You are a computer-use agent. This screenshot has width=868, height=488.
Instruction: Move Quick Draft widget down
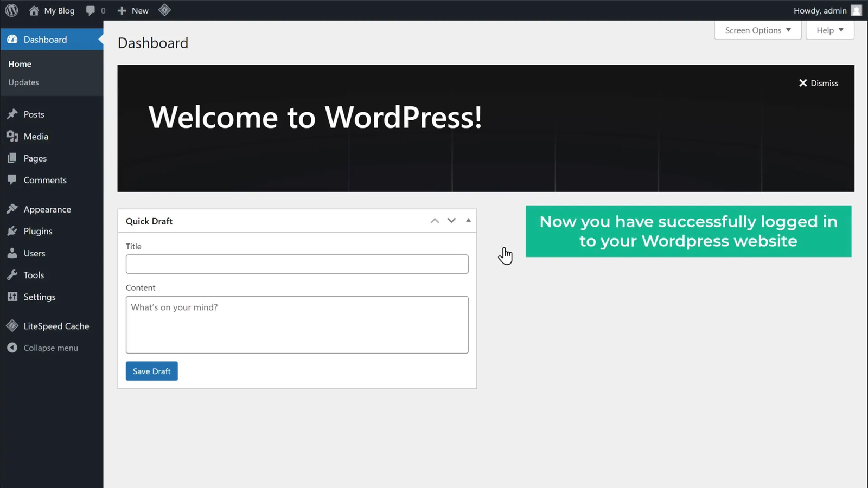coord(451,221)
